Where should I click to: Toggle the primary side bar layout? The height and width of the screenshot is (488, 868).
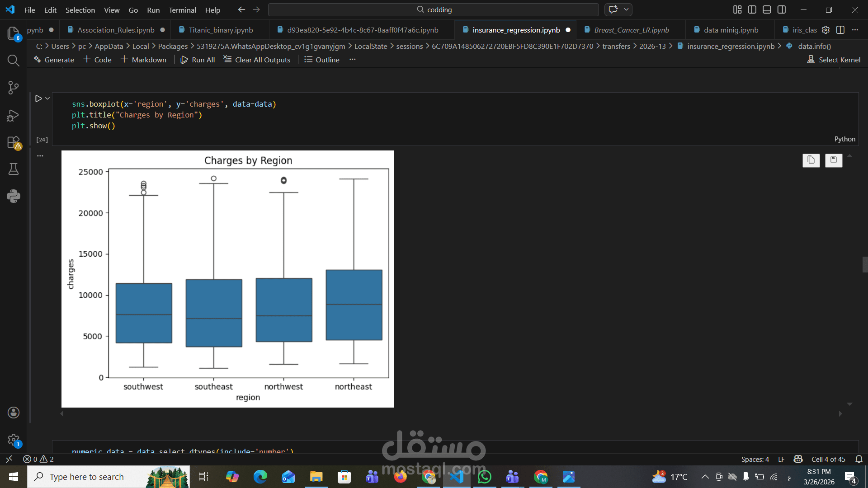(x=752, y=9)
